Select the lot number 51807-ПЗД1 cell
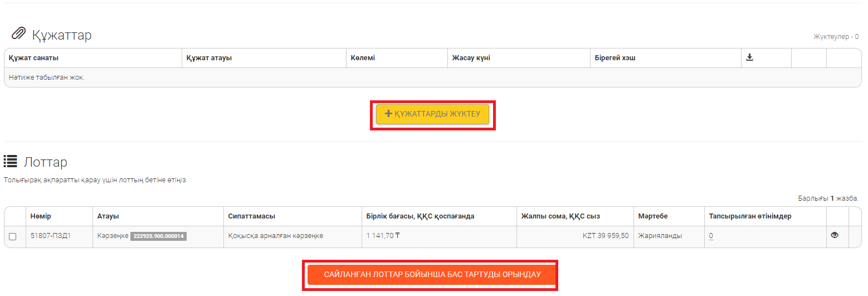 (51, 236)
